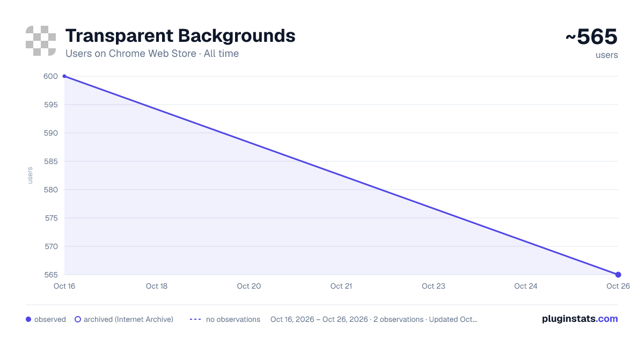Click the Oct 18 x-axis label
Screen dimensions: 644x338
[x=157, y=286]
